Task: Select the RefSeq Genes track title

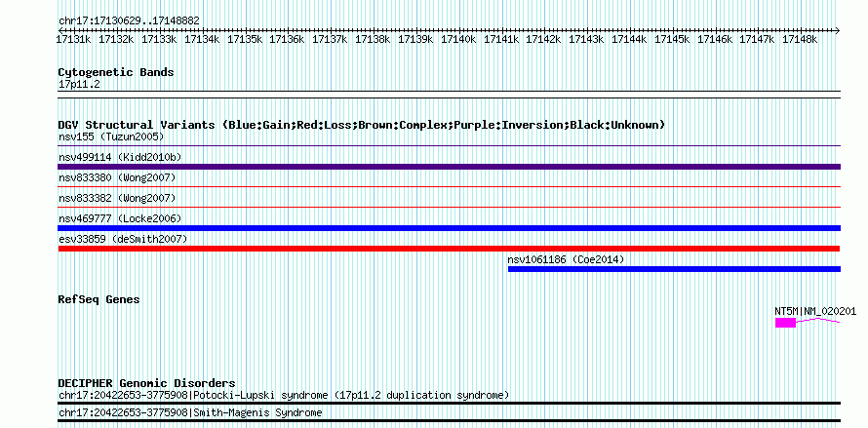Action: [x=99, y=299]
